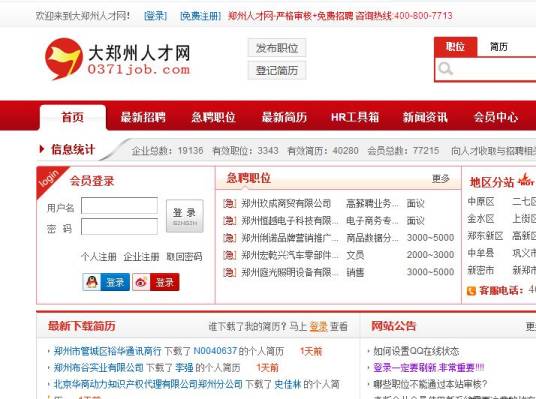Open the 会员中心 navigation item

click(496, 117)
